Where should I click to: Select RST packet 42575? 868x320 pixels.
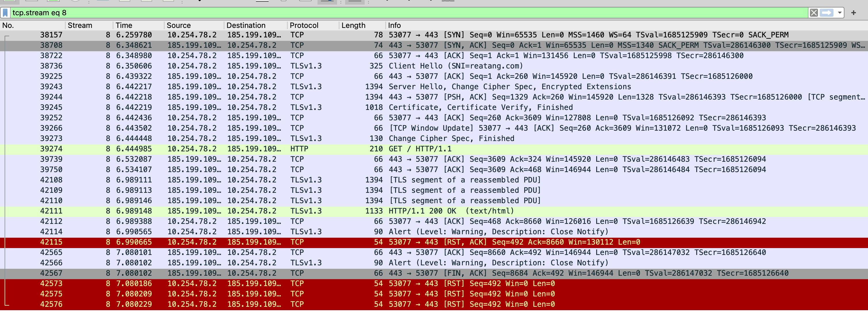coord(434,294)
